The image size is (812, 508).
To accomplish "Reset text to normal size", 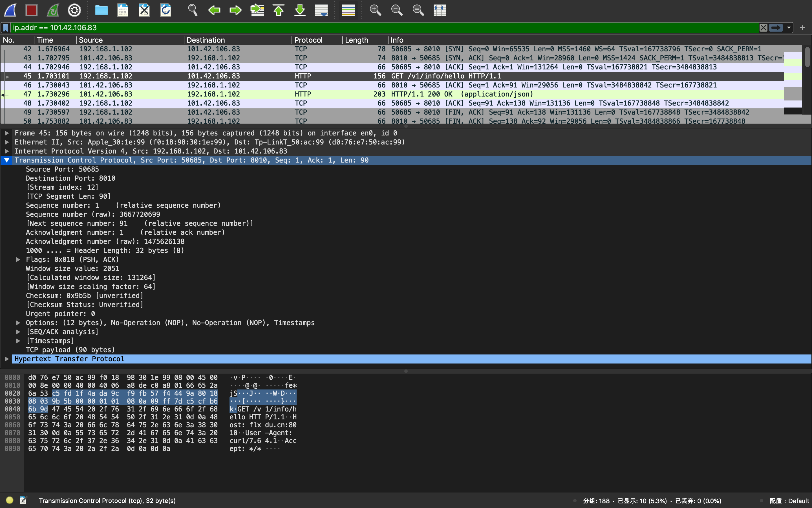I will pos(418,10).
